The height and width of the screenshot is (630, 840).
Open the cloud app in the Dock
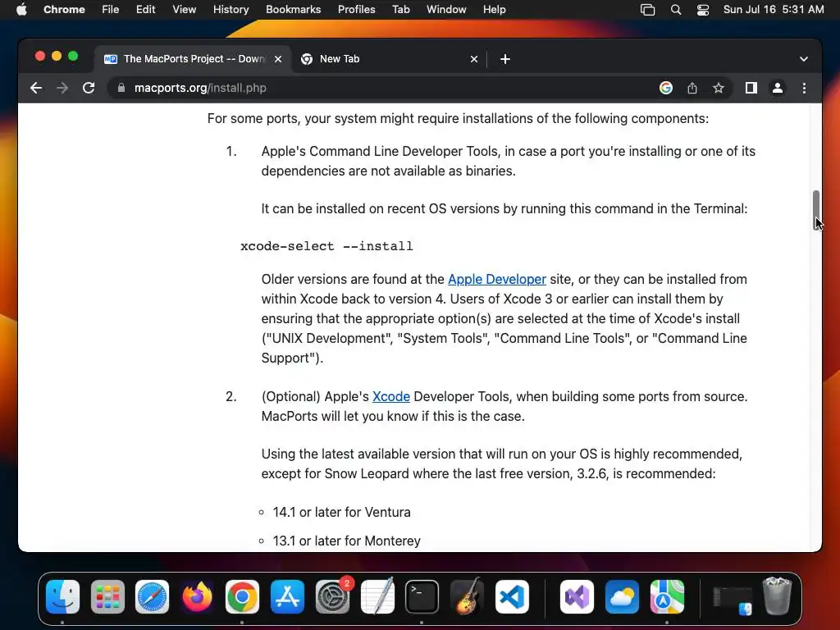(x=622, y=597)
